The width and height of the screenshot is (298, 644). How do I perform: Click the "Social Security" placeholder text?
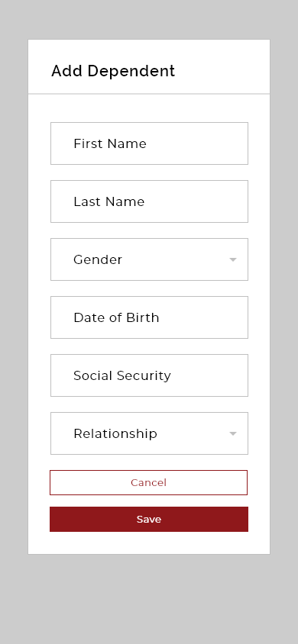tap(122, 376)
